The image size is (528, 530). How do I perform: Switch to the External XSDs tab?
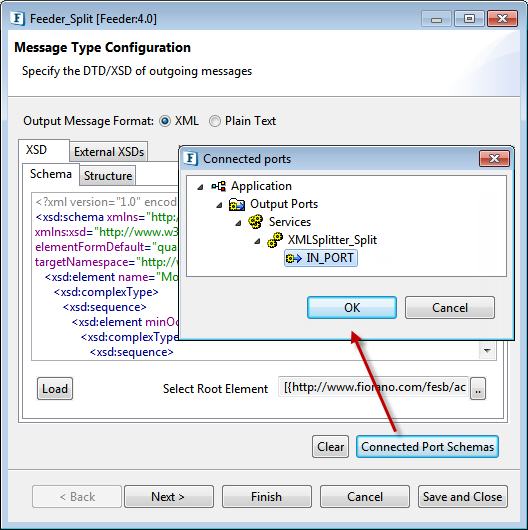pyautogui.click(x=109, y=152)
